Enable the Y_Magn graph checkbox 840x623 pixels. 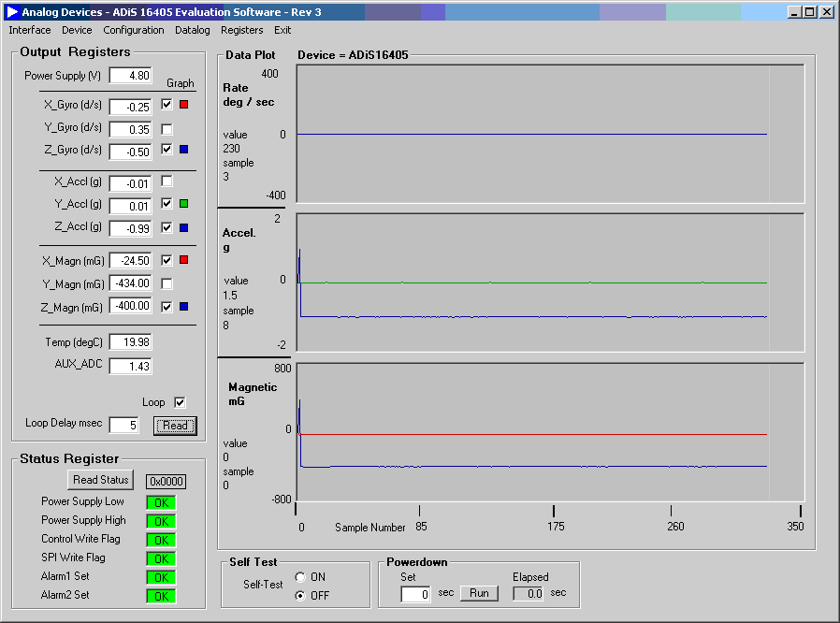pyautogui.click(x=167, y=283)
